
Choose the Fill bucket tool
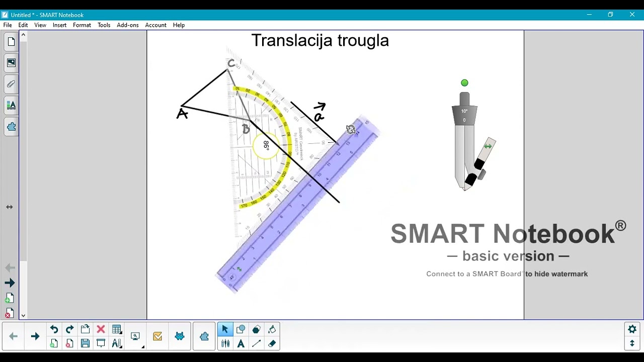coord(272,329)
